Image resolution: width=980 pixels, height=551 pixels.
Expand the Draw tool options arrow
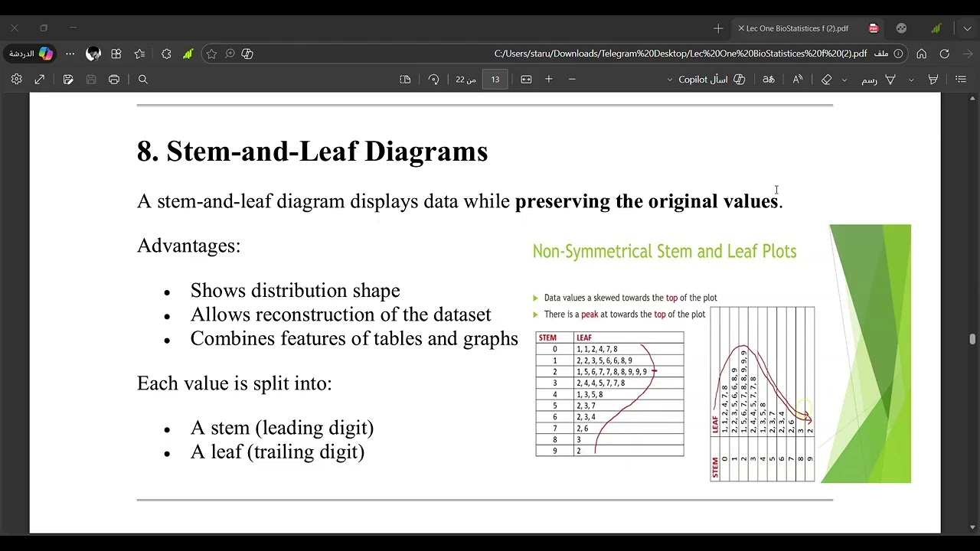point(844,80)
